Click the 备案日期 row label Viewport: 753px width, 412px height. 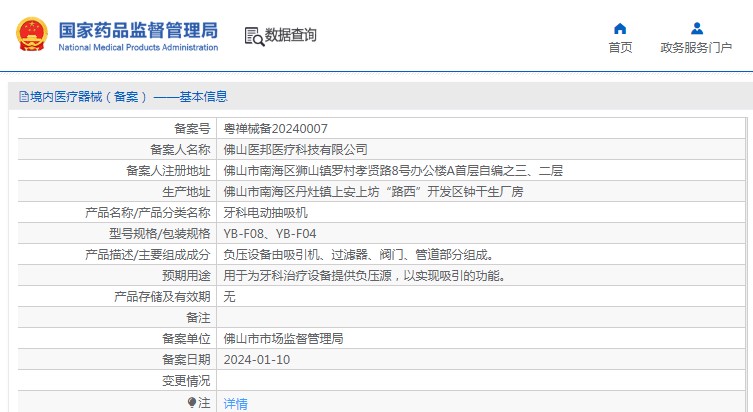click(x=186, y=360)
